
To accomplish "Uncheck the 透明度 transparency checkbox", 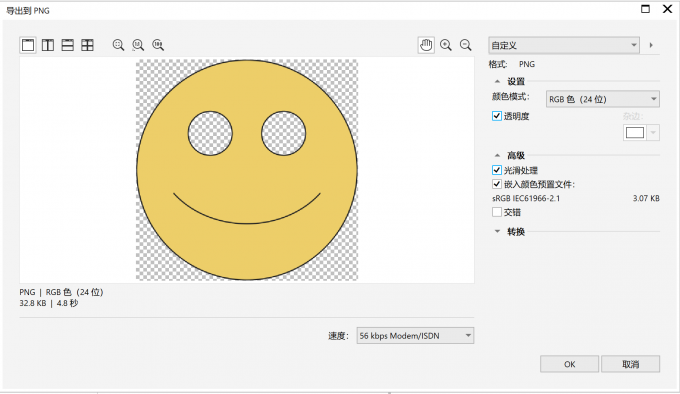I will click(497, 116).
